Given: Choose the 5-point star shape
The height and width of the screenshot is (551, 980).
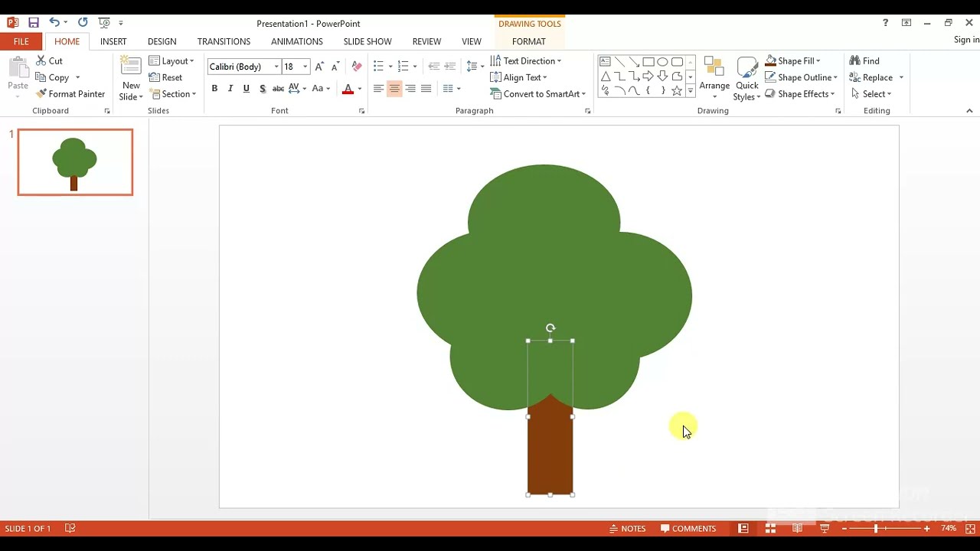Looking at the screenshot, I should pos(677,90).
